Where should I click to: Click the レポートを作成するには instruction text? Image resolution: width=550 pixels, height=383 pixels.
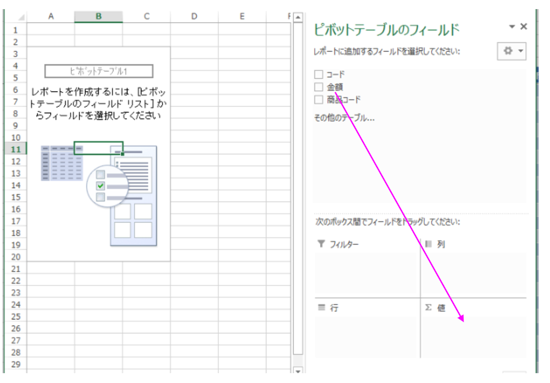pos(98,103)
